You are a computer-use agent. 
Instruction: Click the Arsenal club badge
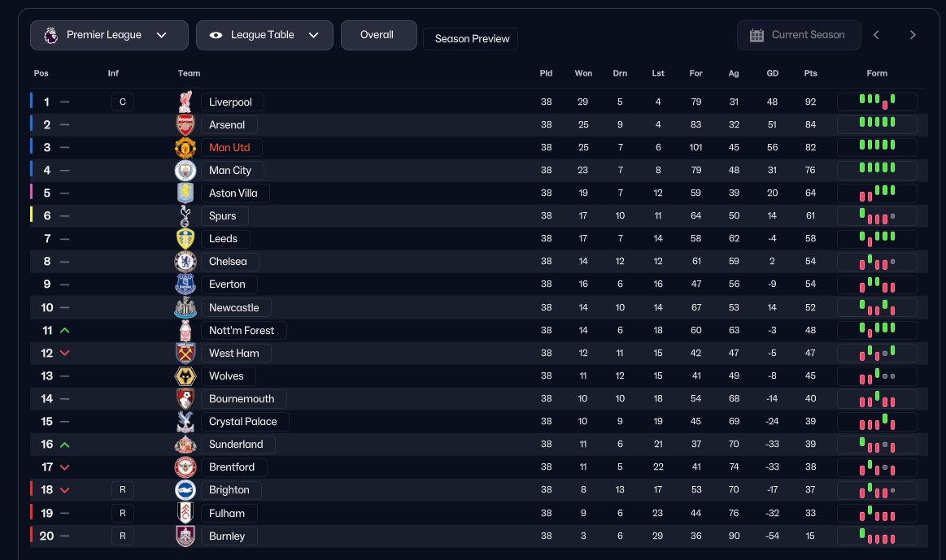185,124
